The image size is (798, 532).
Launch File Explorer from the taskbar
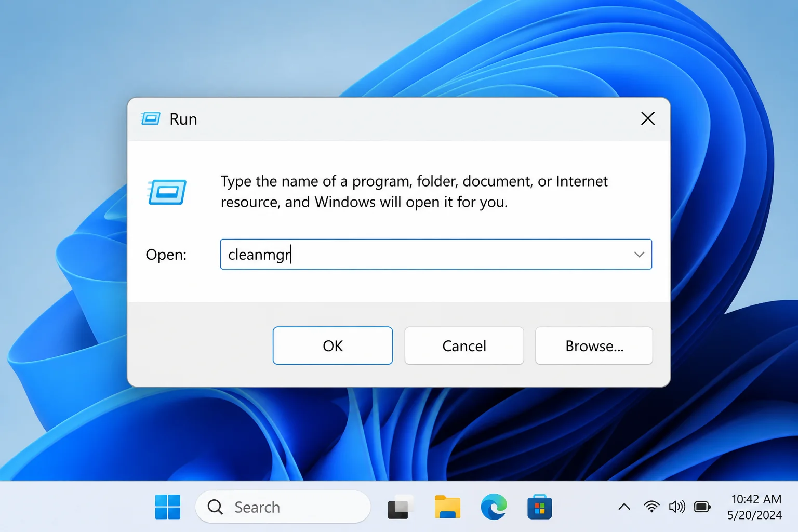click(x=447, y=507)
